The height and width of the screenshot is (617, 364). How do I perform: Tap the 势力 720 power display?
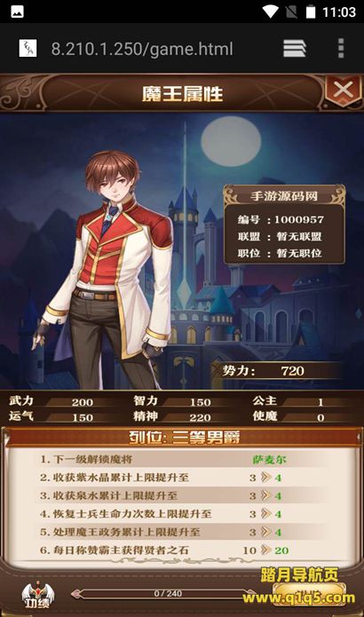(281, 371)
